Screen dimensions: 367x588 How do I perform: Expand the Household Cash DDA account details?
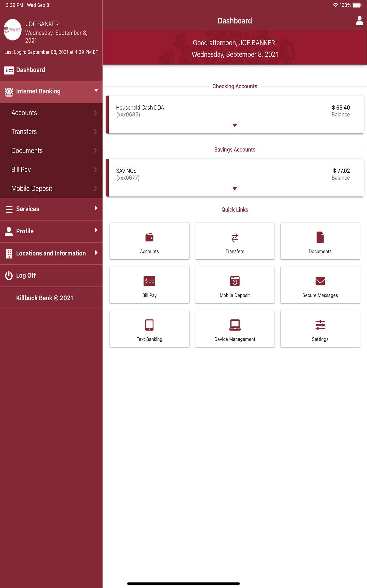coord(234,125)
